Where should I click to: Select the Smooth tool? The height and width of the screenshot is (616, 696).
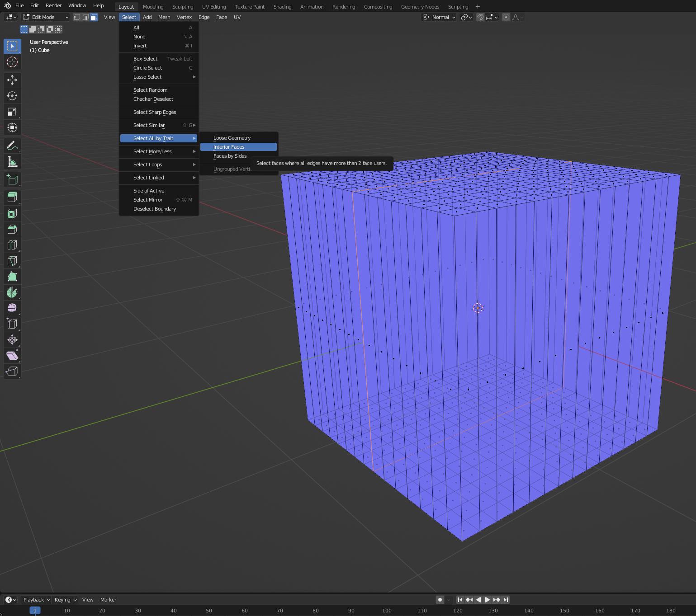click(12, 308)
